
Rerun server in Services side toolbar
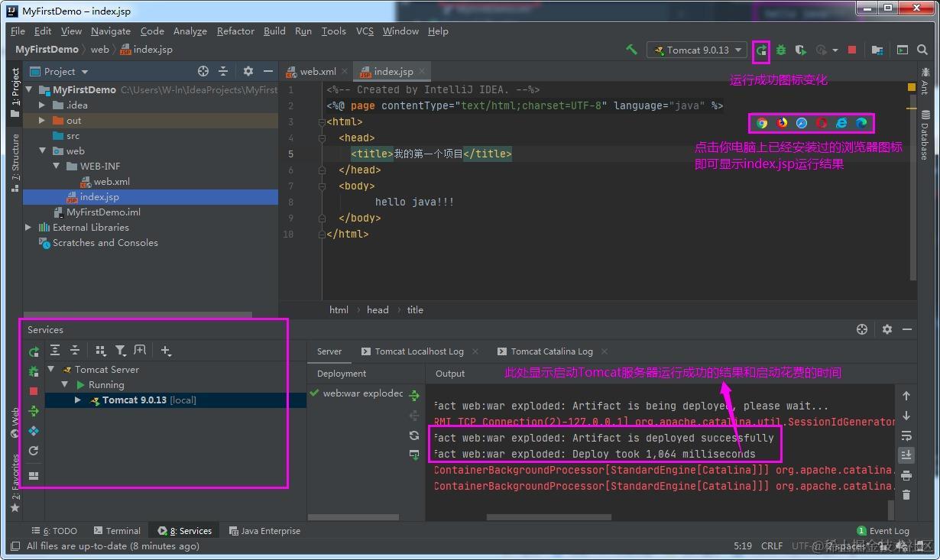(34, 351)
